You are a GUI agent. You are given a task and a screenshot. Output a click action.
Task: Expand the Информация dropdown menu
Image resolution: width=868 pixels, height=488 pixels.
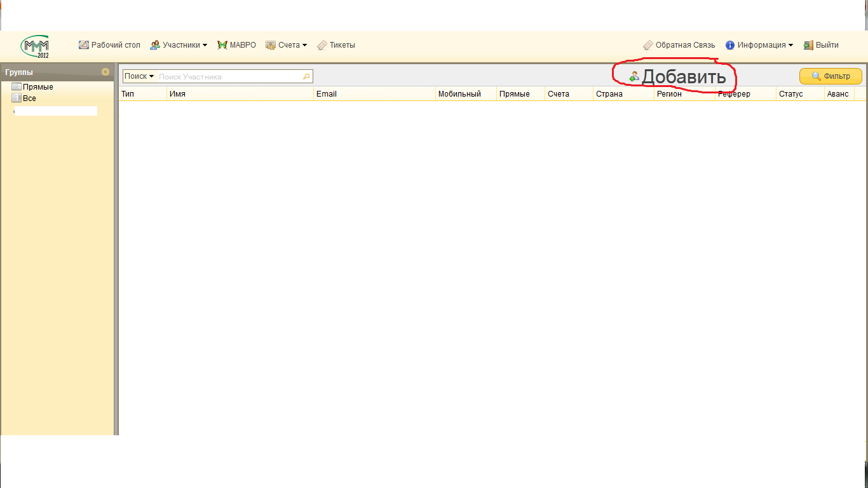click(x=759, y=45)
